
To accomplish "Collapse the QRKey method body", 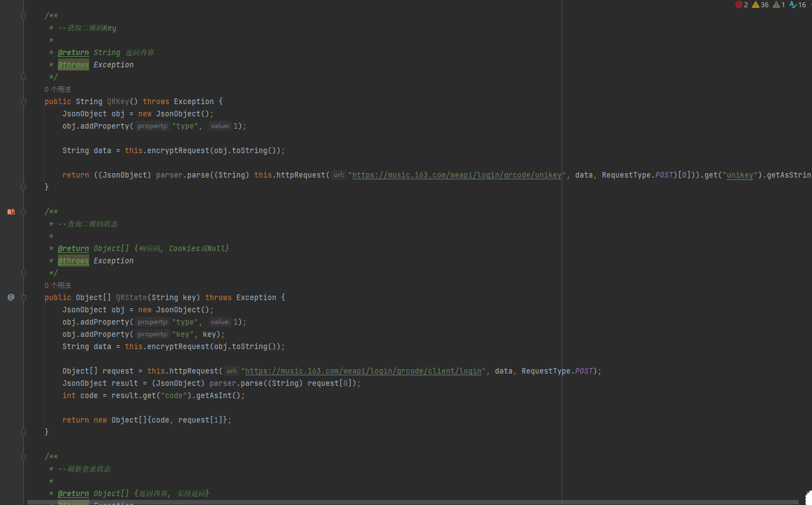I will (23, 102).
